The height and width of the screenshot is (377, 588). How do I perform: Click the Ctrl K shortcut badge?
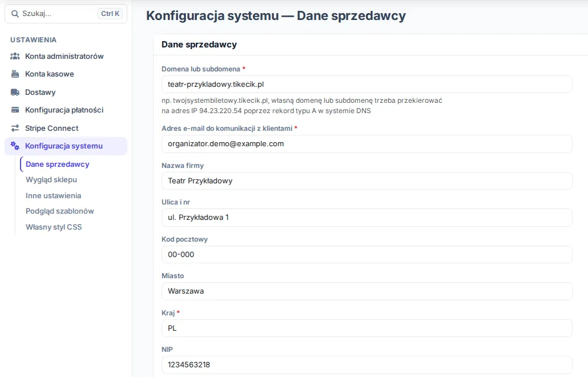click(110, 14)
